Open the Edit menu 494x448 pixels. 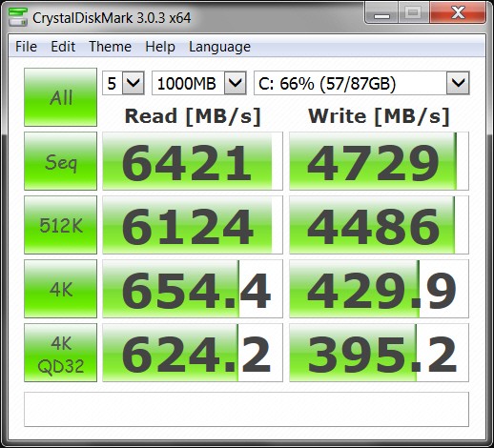coord(63,47)
